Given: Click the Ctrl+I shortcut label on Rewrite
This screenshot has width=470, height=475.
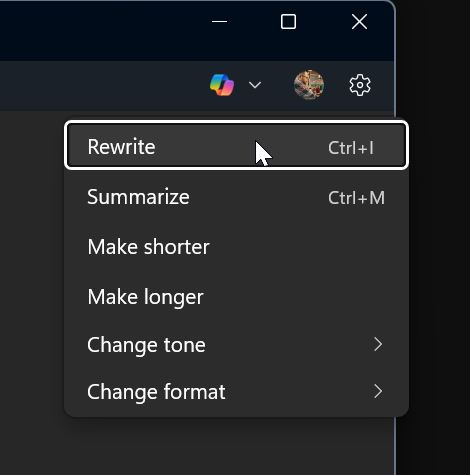Looking at the screenshot, I should [351, 148].
